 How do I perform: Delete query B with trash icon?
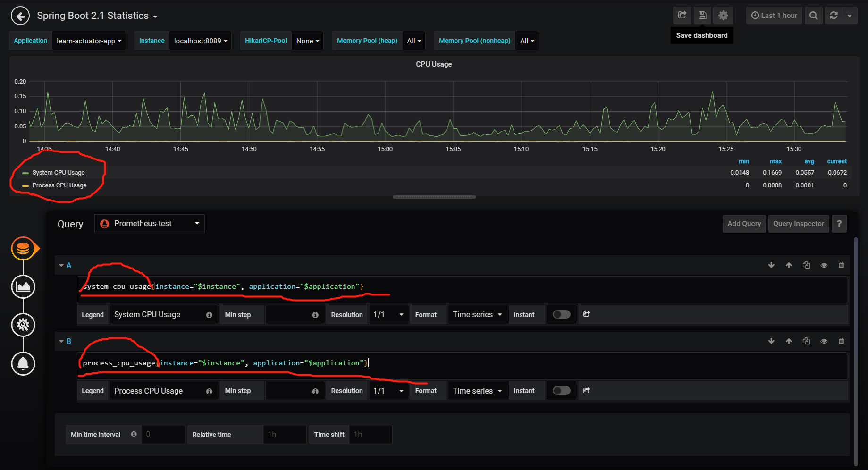(841, 341)
